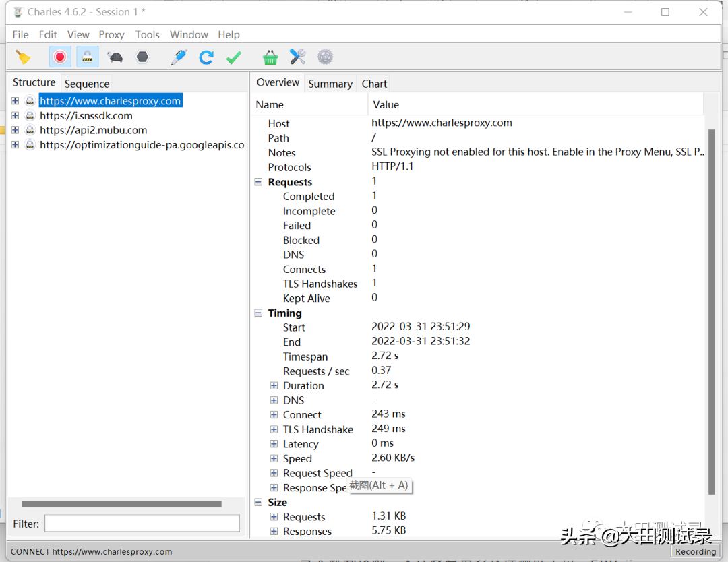The height and width of the screenshot is (562, 728).
Task: Open the Settings gear icon
Action: click(325, 57)
